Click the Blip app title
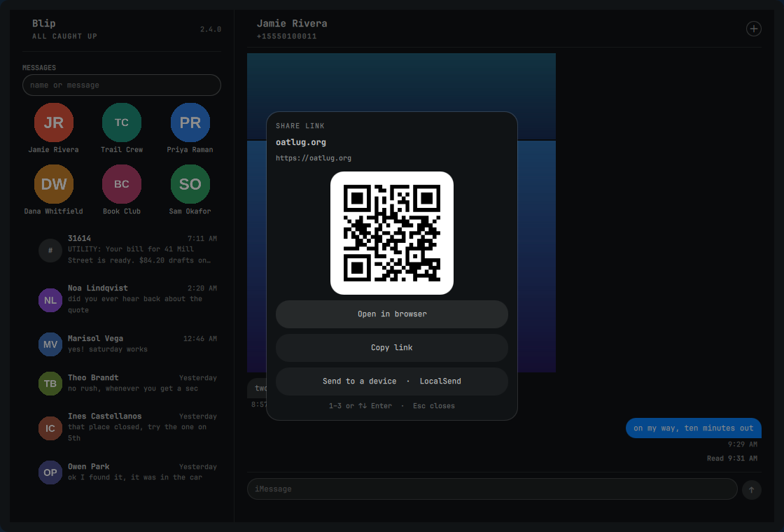Viewport: 784px width, 532px height. click(44, 24)
